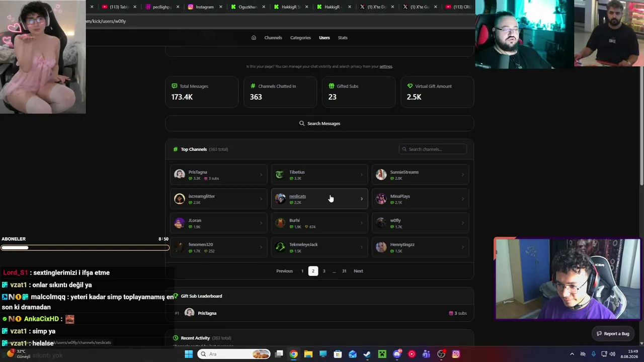This screenshot has width=644, height=362.
Task: Focus the Search channels input field
Action: coord(433,149)
